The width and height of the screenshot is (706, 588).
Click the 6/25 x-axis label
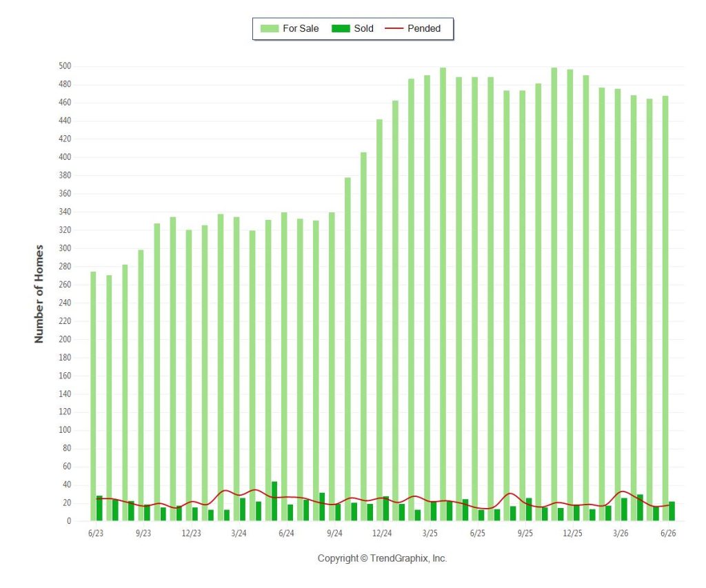click(478, 533)
